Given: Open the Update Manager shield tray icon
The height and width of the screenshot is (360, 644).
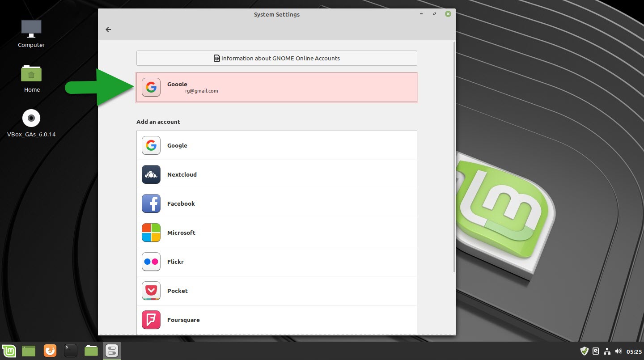Looking at the screenshot, I should coord(584,351).
